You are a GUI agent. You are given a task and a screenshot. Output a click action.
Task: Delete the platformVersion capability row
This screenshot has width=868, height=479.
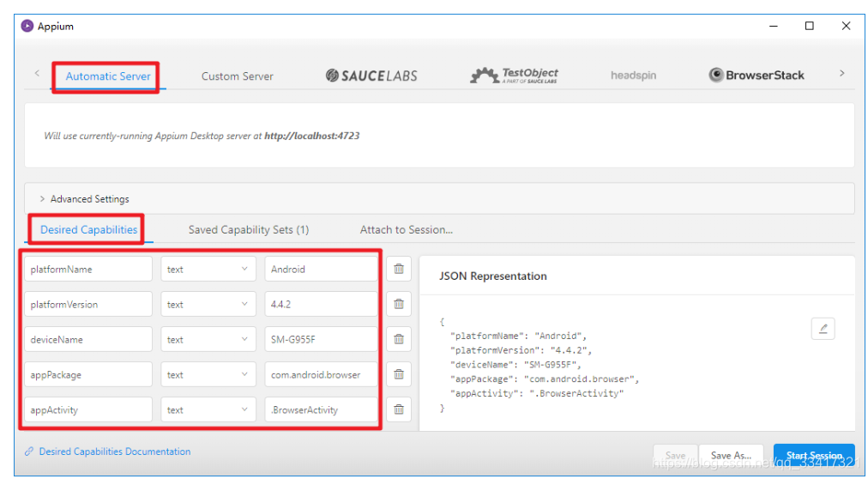(399, 304)
